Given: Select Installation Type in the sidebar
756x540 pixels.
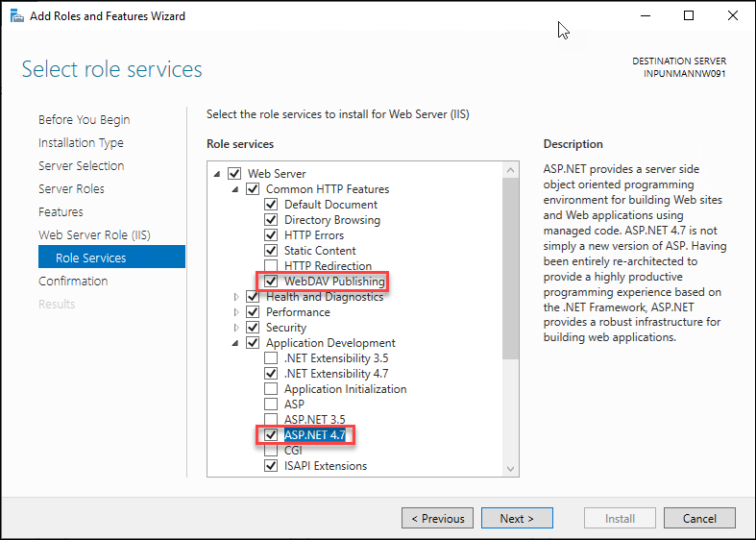Looking at the screenshot, I should pos(81,143).
